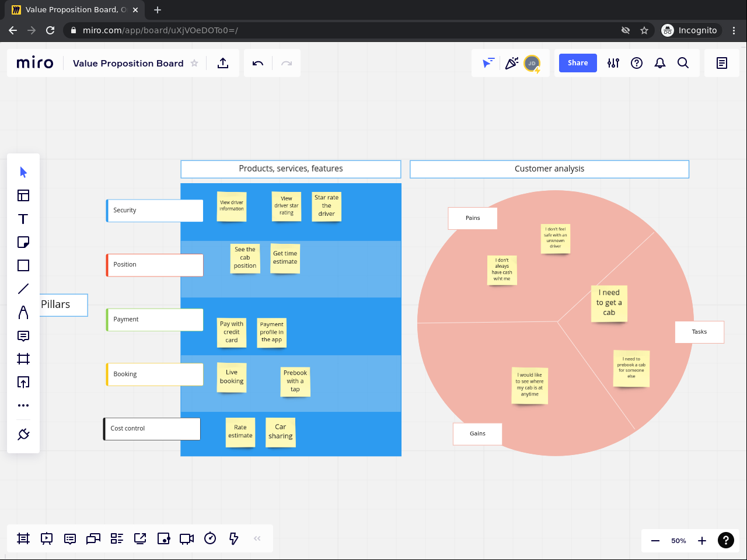The width and height of the screenshot is (747, 560).
Task: Open board settings sliders icon
Action: pyautogui.click(x=613, y=63)
